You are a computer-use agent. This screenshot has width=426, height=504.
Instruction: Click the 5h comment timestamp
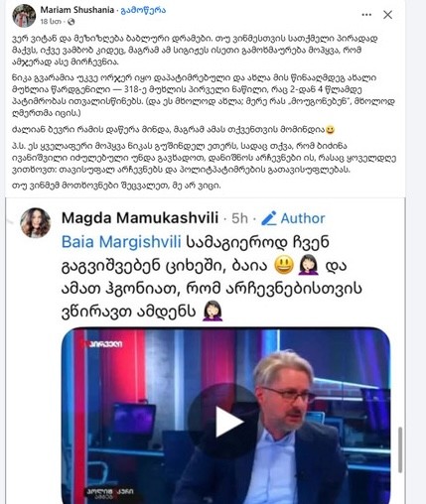click(239, 218)
